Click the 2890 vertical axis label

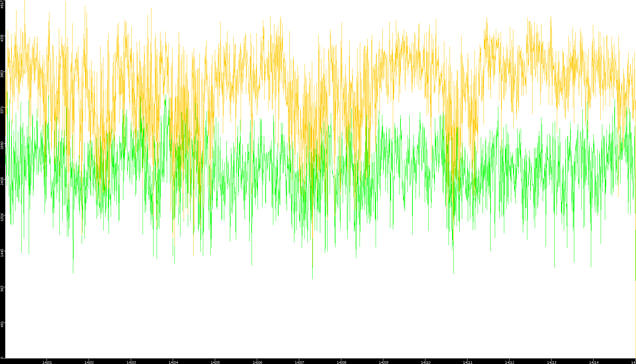tap(2, 145)
